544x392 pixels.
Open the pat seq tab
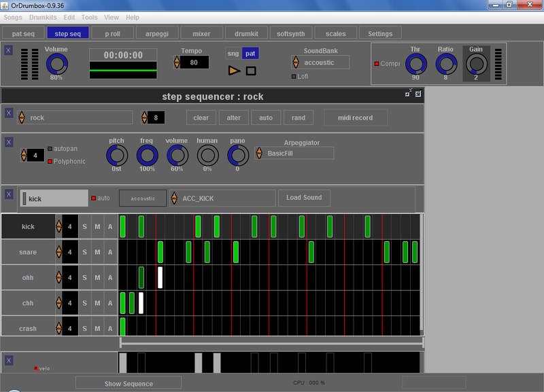(x=23, y=33)
